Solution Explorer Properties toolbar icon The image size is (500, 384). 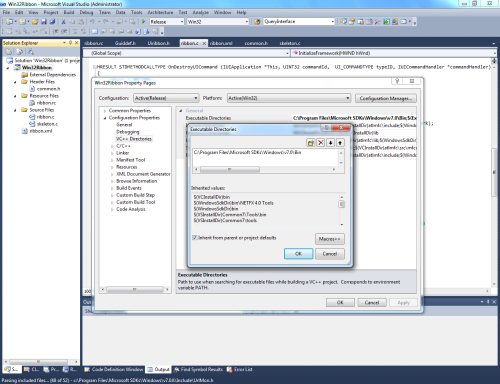coord(9,52)
